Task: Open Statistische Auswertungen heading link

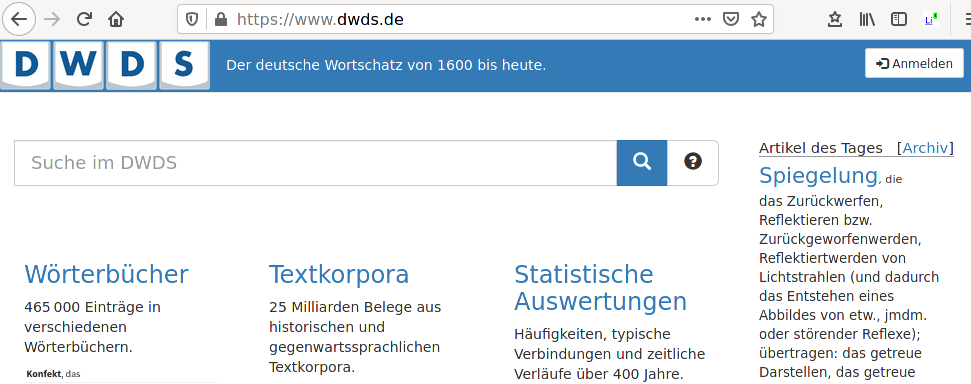Action: (600, 288)
